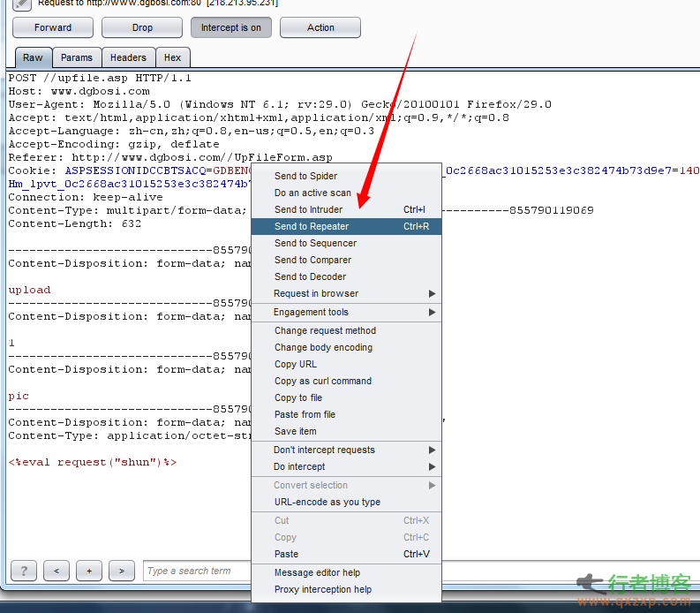Expand Do intercept submenu

[346, 467]
